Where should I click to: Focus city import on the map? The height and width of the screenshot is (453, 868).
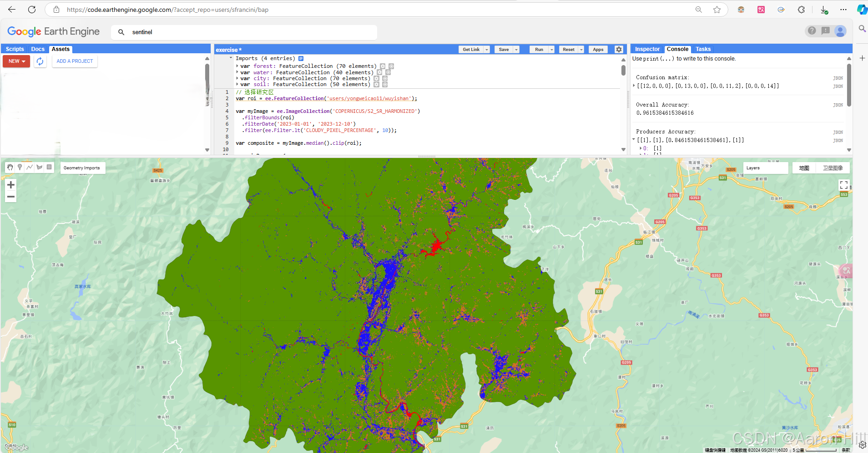click(385, 78)
